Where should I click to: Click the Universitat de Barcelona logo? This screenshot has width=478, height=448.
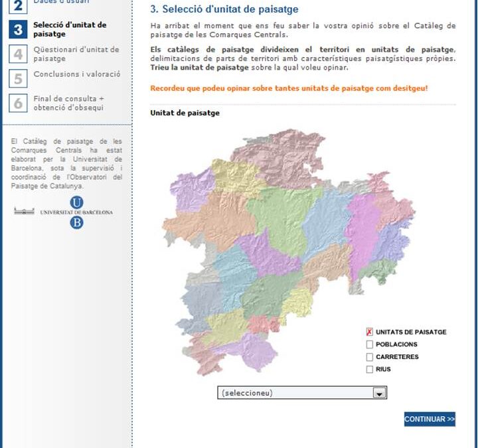76,212
